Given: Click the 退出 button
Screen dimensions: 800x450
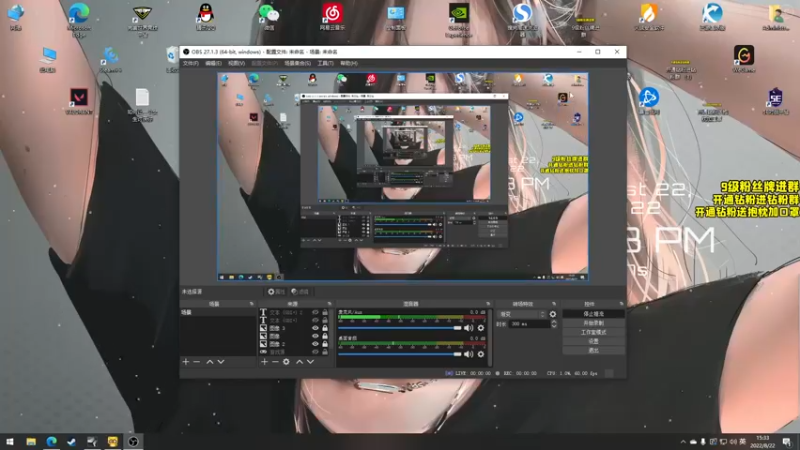Looking at the screenshot, I should 593,351.
